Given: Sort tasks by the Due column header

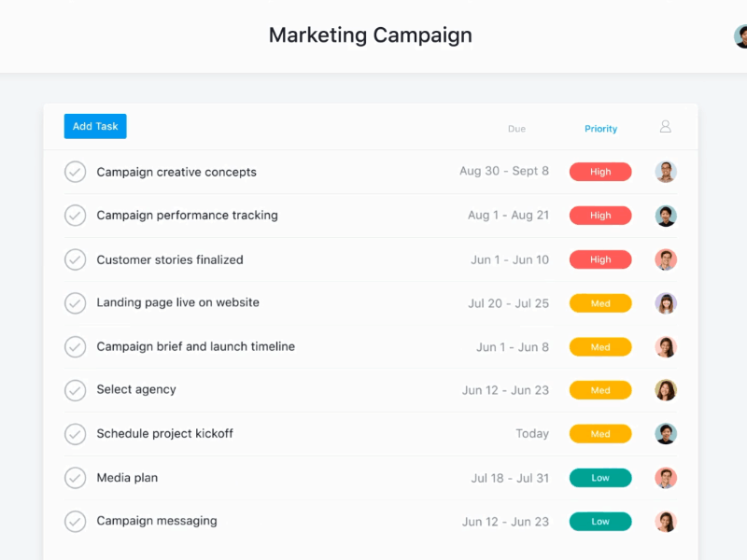Looking at the screenshot, I should click(x=516, y=129).
